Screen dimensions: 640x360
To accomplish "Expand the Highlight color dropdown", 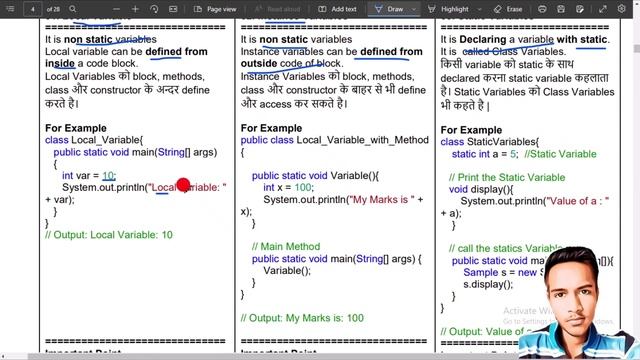I will click(479, 9).
